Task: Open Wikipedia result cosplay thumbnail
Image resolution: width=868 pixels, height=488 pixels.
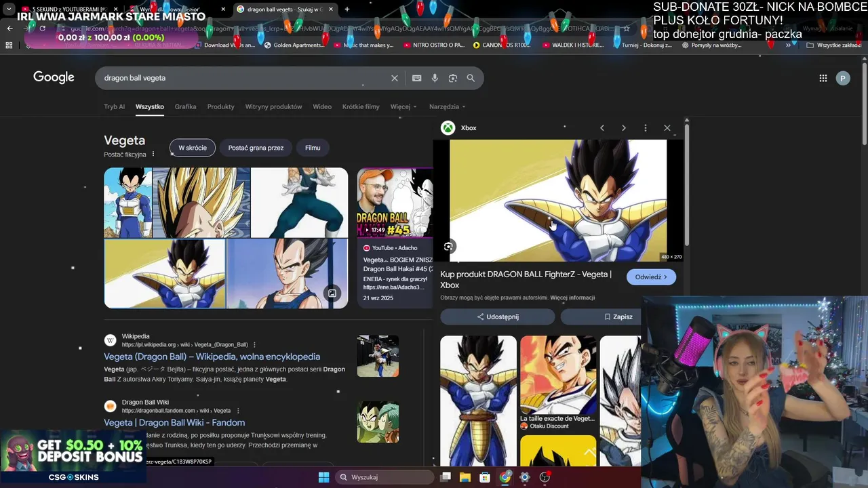Action: pyautogui.click(x=378, y=356)
